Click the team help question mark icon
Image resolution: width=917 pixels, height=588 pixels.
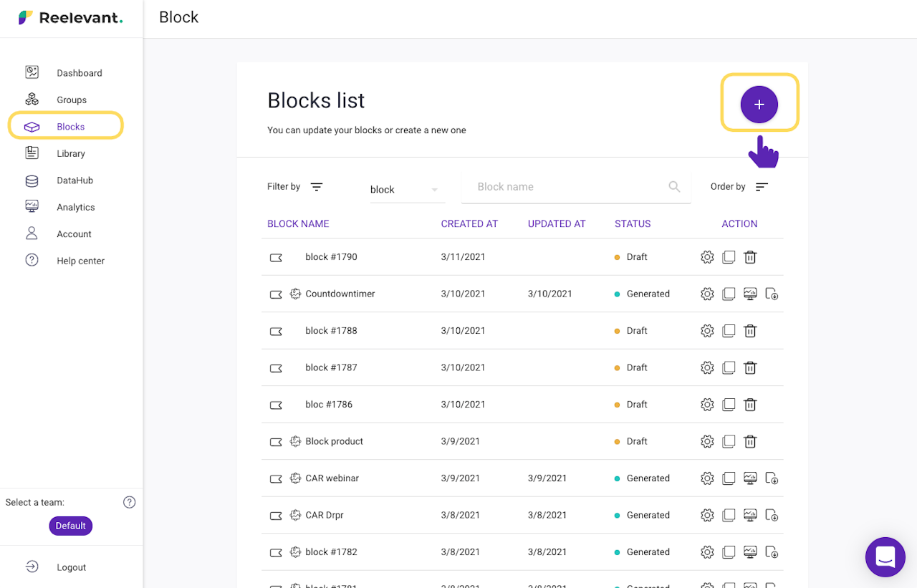(130, 502)
